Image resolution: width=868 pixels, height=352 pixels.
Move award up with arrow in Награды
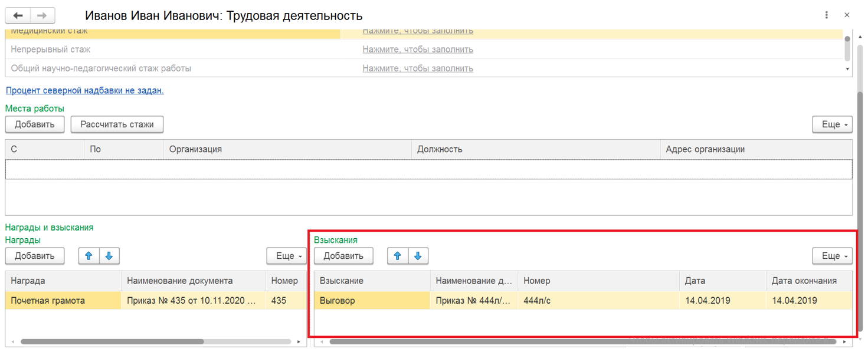(x=89, y=256)
